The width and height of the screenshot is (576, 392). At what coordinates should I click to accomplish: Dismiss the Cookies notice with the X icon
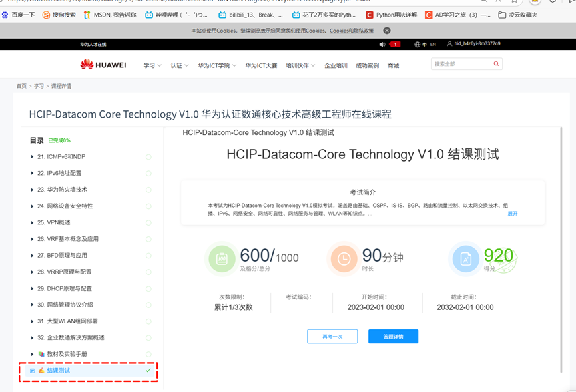tap(386, 31)
